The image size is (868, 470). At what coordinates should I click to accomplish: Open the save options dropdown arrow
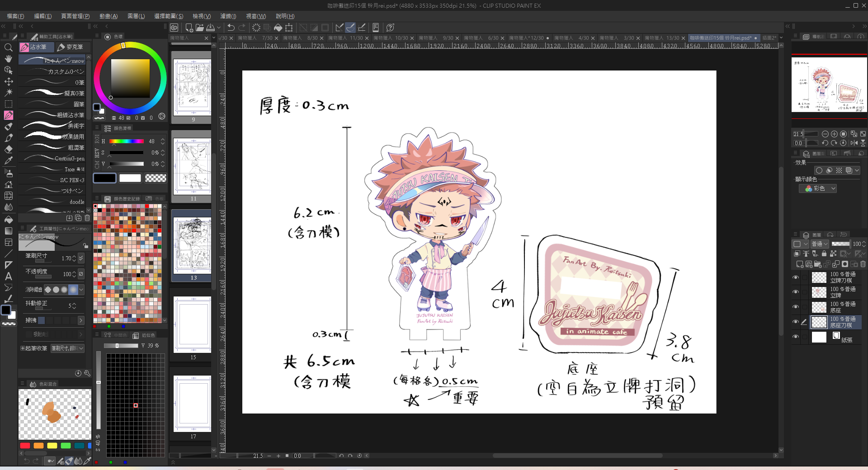[x=219, y=28]
